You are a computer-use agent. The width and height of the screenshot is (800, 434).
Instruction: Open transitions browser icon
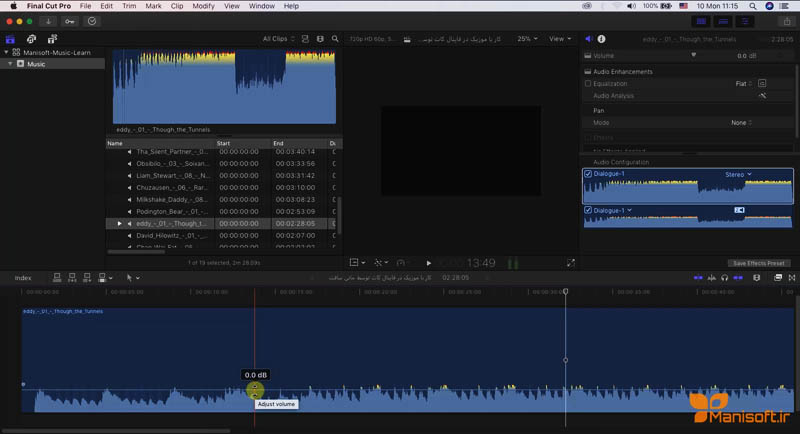792,277
